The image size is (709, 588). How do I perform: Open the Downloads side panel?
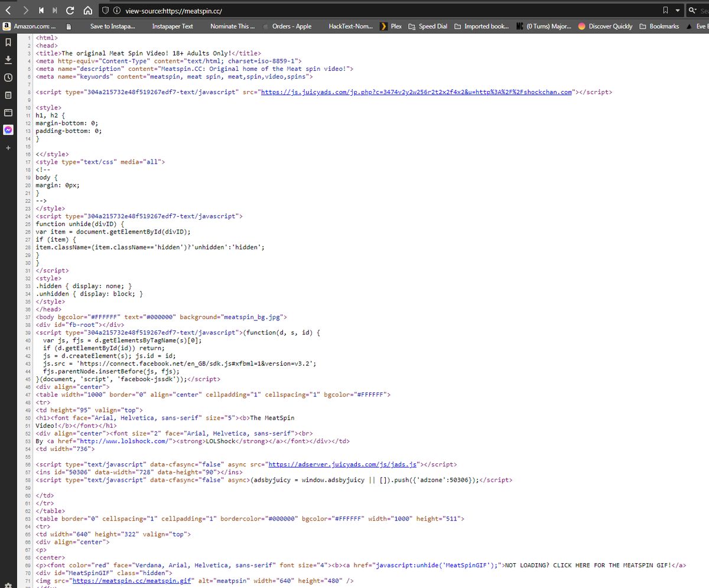(8, 60)
